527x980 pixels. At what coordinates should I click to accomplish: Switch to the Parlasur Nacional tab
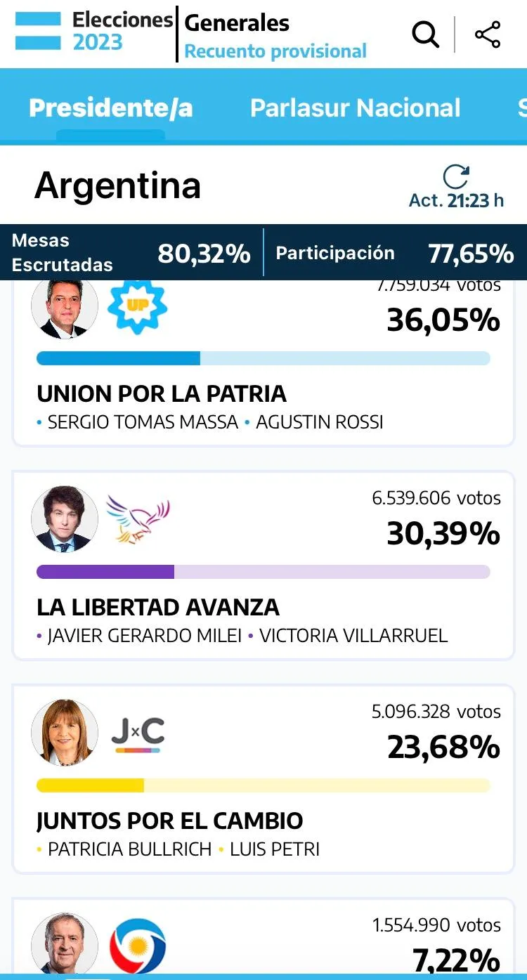coord(356,107)
